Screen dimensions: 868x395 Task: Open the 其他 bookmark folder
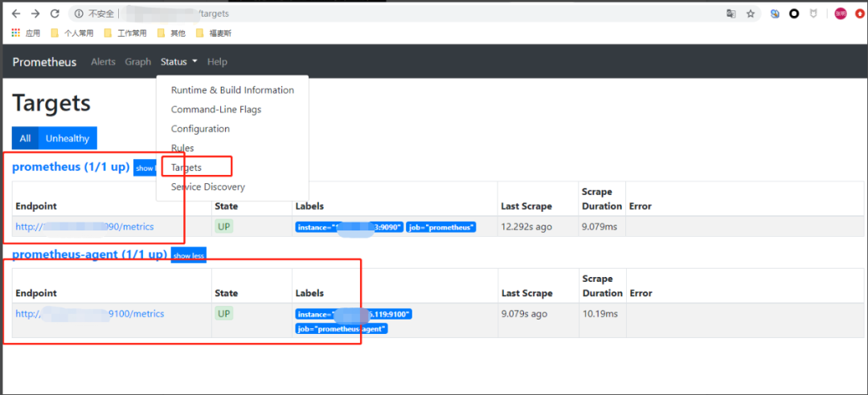tap(172, 33)
